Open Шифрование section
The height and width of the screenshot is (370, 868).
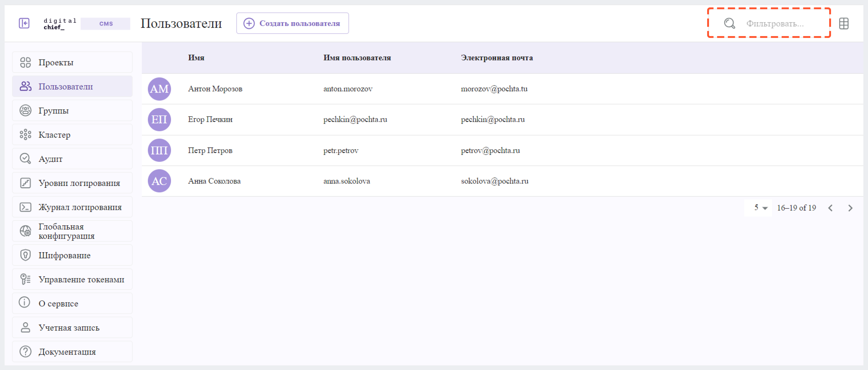tap(72, 255)
